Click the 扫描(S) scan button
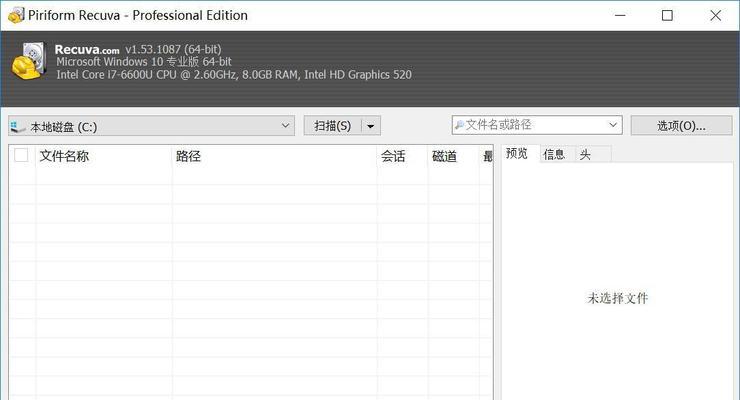740x400 pixels. point(333,126)
